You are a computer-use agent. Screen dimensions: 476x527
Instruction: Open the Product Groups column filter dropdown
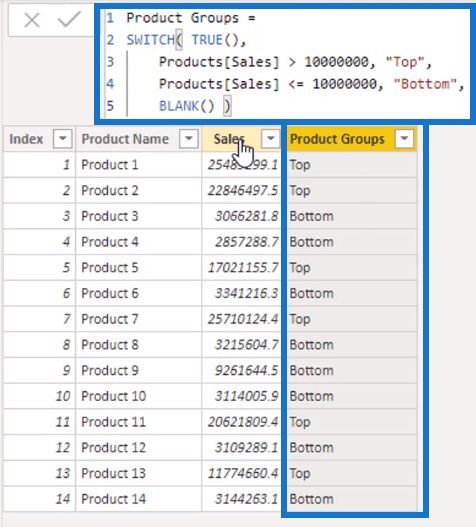[x=404, y=138]
